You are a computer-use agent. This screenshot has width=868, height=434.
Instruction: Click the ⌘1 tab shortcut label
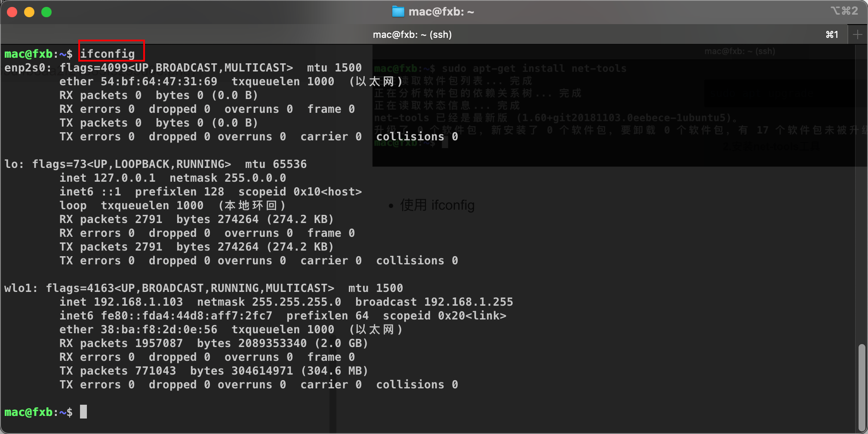(x=832, y=34)
